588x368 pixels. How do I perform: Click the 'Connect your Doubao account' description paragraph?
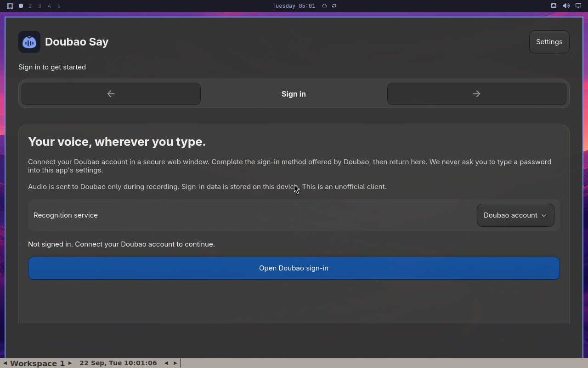(290, 166)
